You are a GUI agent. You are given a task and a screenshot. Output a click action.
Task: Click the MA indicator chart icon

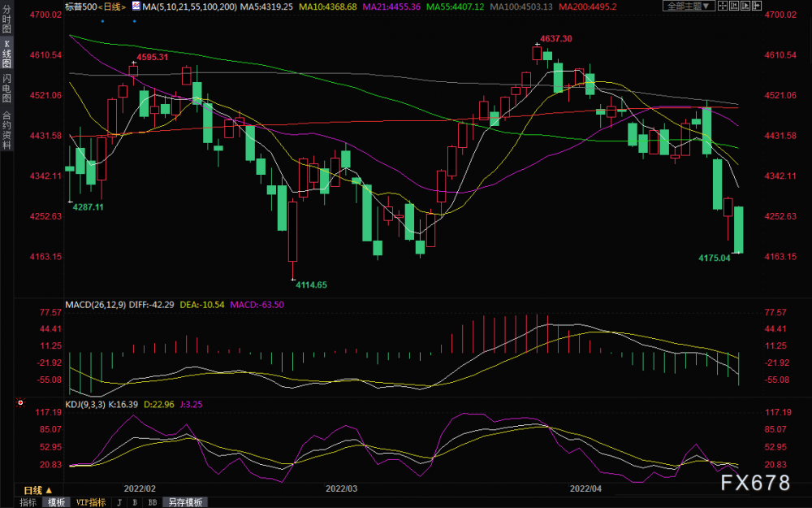coord(136,7)
